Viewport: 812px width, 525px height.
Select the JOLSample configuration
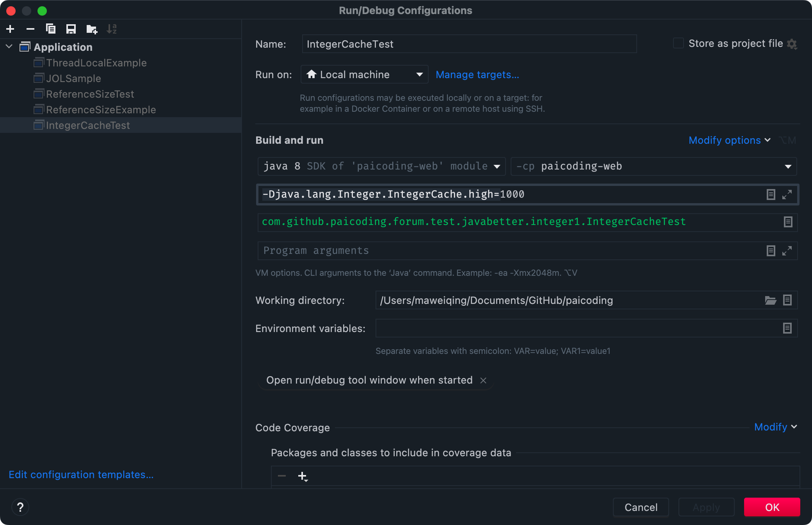click(73, 79)
